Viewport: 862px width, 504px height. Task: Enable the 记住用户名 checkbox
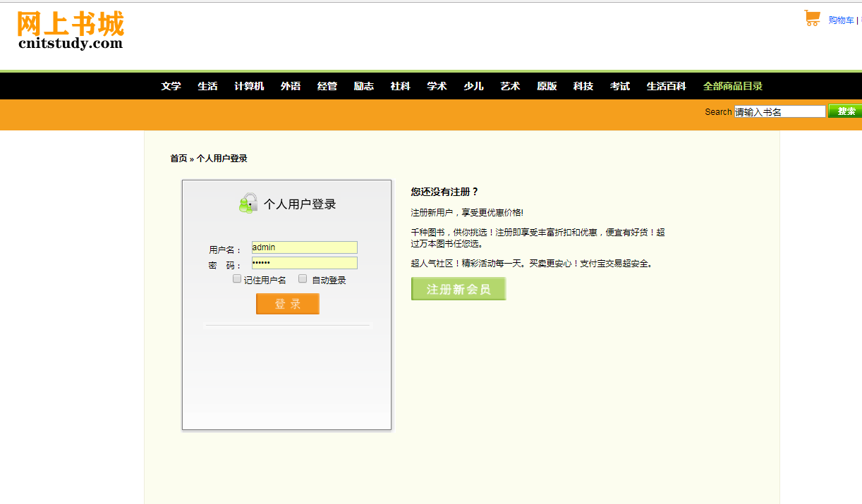coord(237,279)
